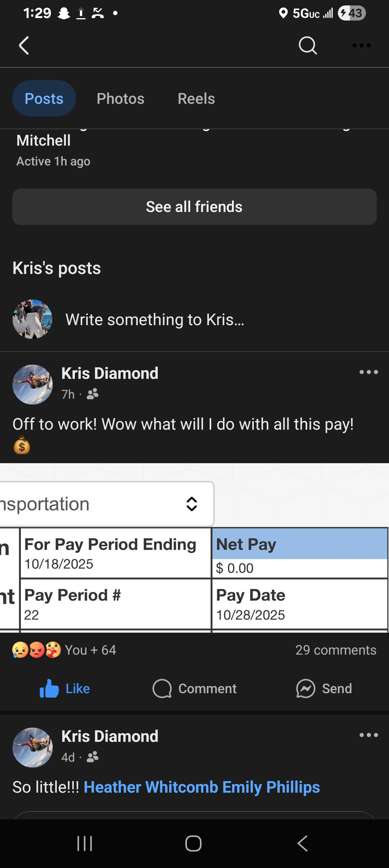This screenshot has width=389, height=868.
Task: View reaction emojis on pay post
Action: coord(36,650)
